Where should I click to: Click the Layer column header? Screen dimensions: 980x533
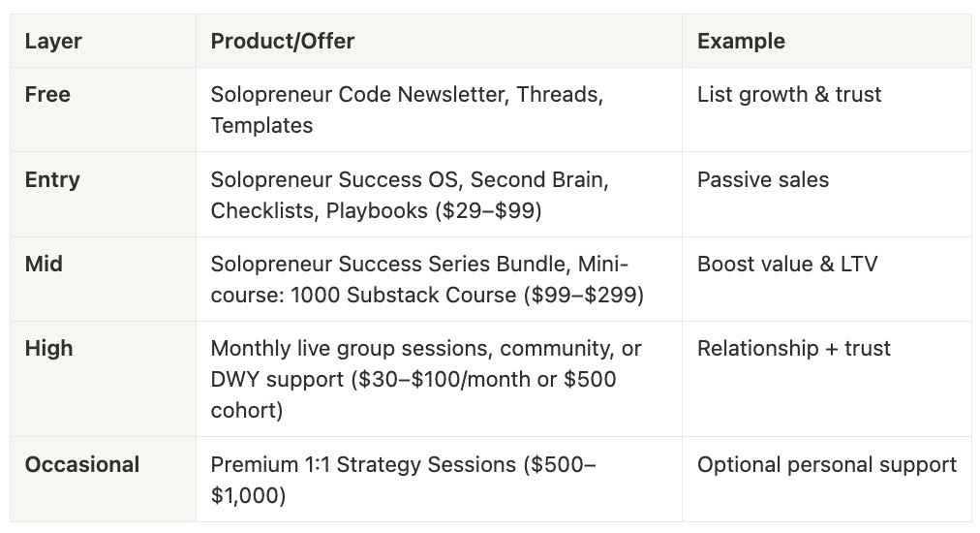pos(103,42)
